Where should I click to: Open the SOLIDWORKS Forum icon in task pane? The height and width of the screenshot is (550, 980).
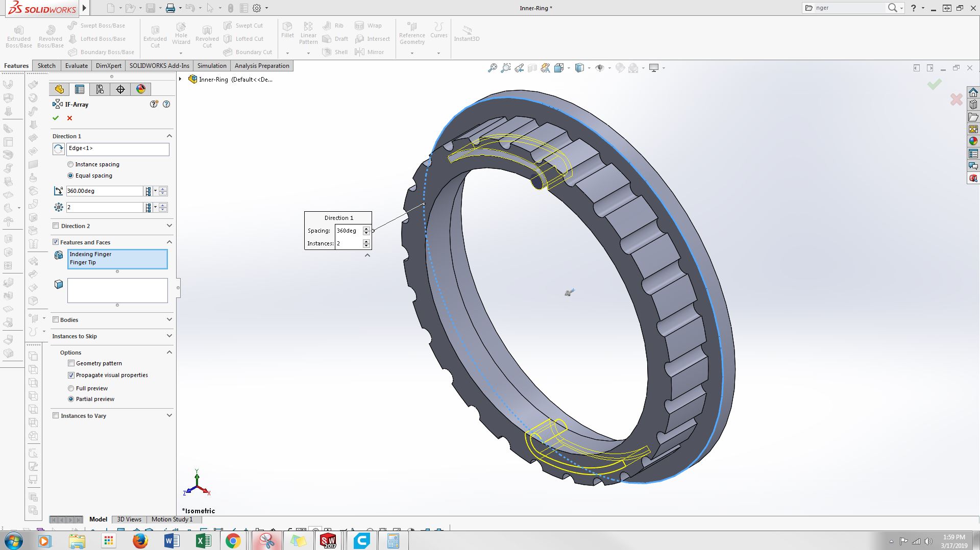[x=973, y=166]
